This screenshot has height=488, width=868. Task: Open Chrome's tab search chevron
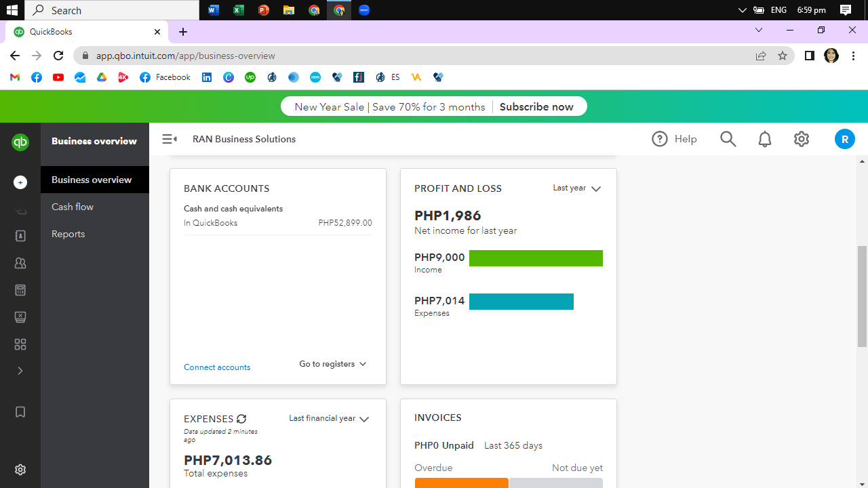pyautogui.click(x=759, y=30)
